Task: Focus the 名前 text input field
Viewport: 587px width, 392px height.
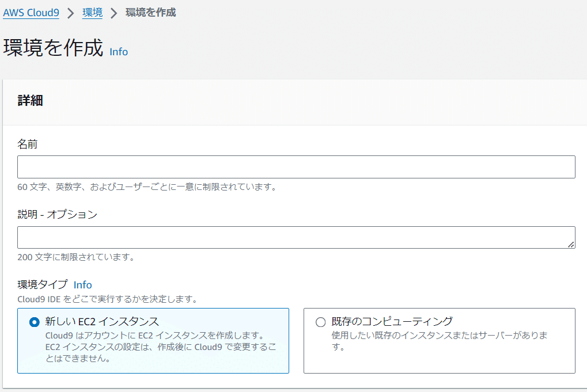Action: (296, 167)
